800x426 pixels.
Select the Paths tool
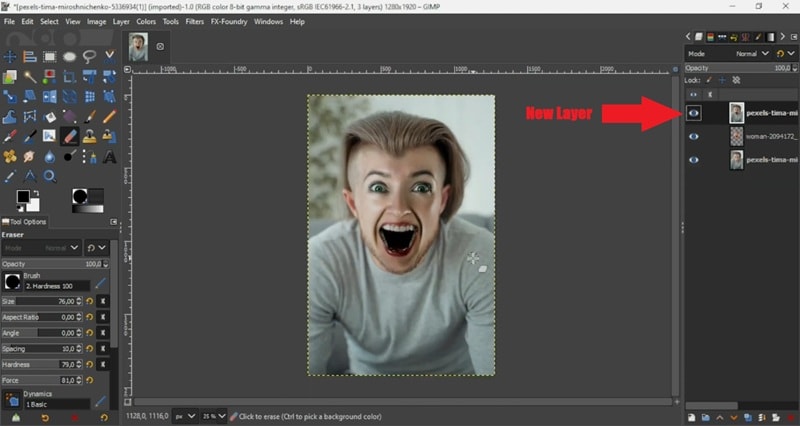pyautogui.click(x=89, y=156)
